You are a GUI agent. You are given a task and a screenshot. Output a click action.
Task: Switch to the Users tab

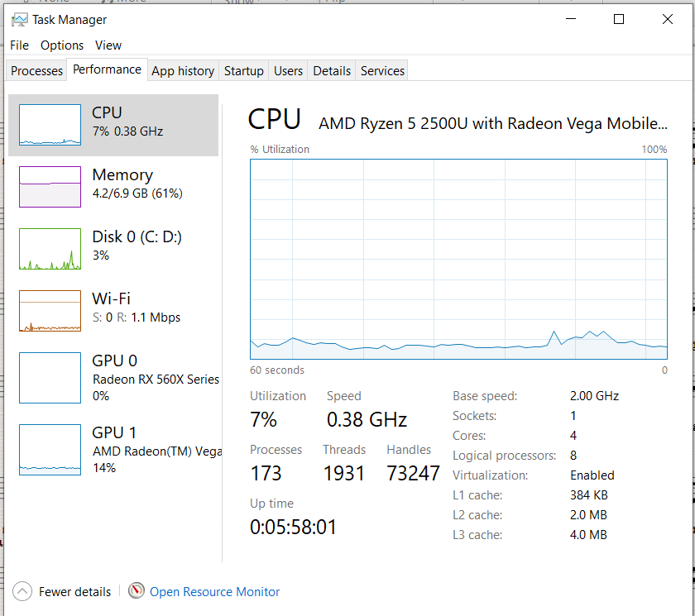pyautogui.click(x=288, y=71)
